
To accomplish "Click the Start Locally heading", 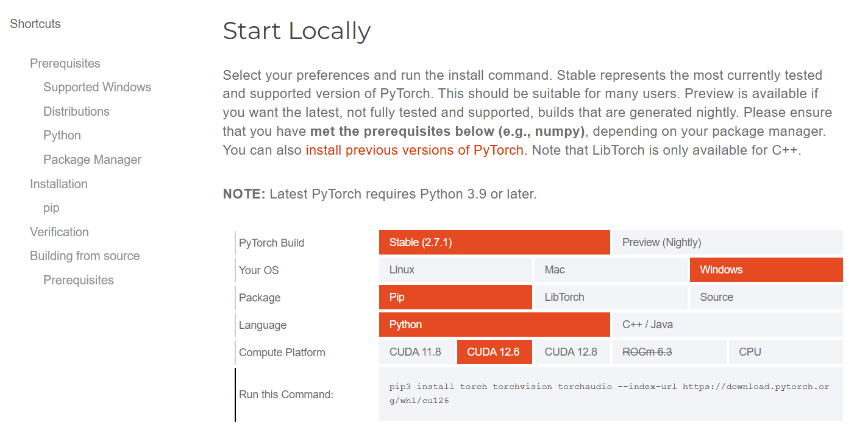I will (x=297, y=31).
